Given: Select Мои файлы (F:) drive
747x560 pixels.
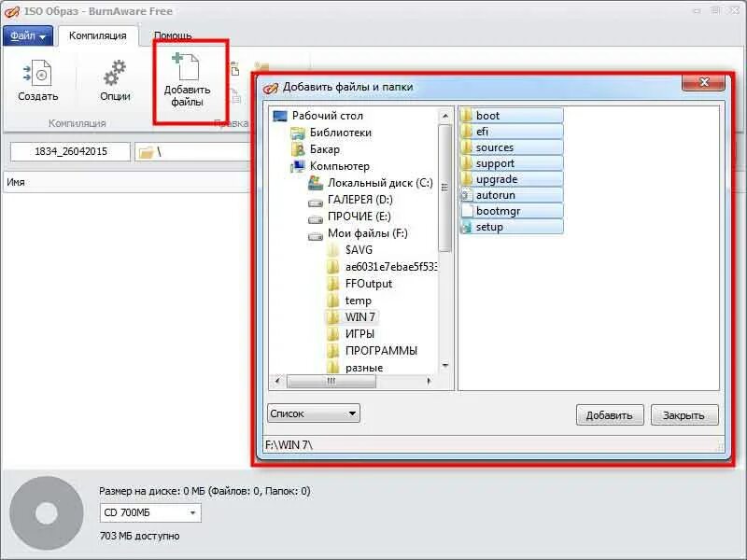Looking at the screenshot, I should click(359, 233).
